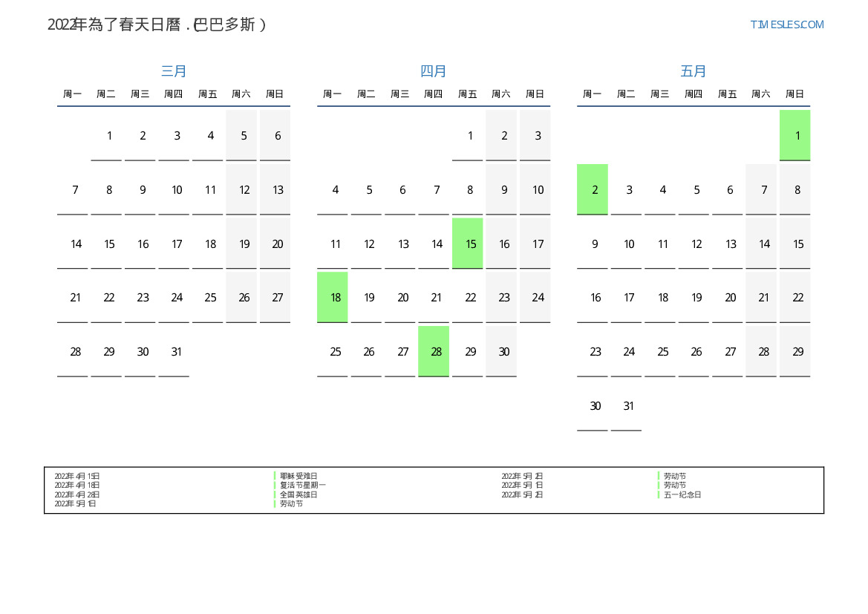The width and height of the screenshot is (868, 614).
Task: Click the 耶稣受难日 legend entry
Action: [x=298, y=476]
